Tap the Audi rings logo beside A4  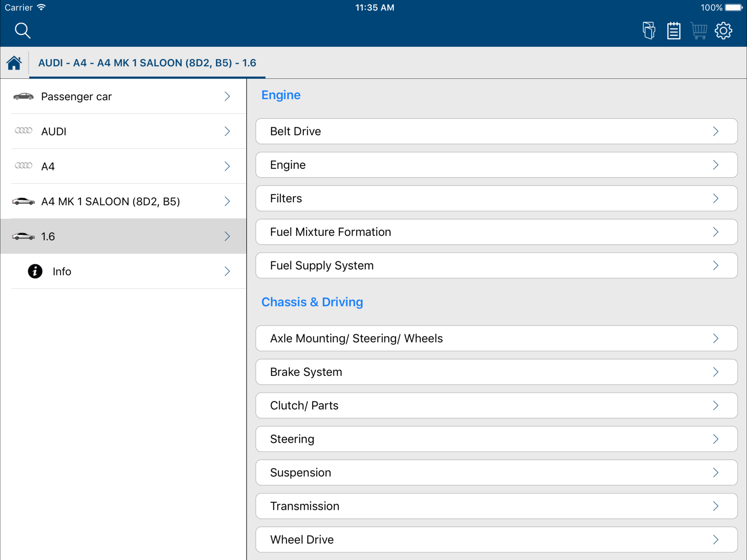tap(24, 165)
